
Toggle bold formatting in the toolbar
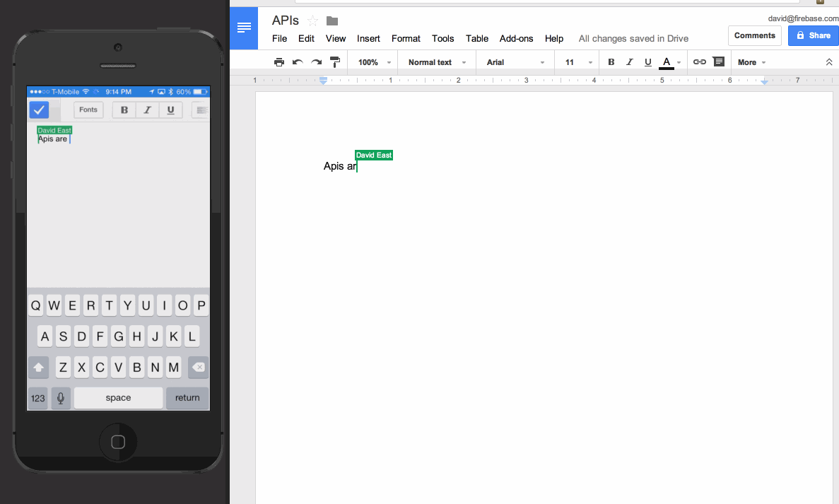point(611,61)
